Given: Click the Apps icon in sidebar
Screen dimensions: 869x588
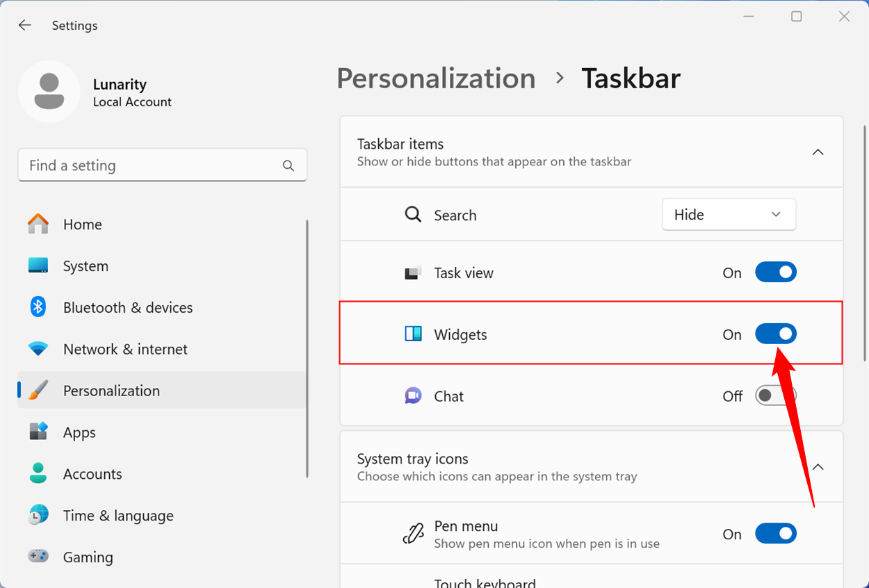Looking at the screenshot, I should pyautogui.click(x=38, y=432).
